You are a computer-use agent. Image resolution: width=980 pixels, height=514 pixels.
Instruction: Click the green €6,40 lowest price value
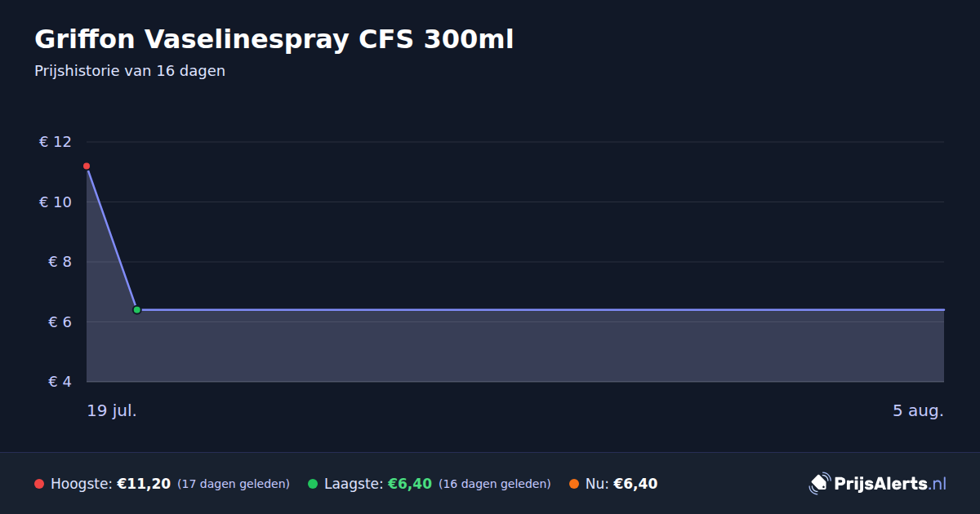(x=409, y=484)
